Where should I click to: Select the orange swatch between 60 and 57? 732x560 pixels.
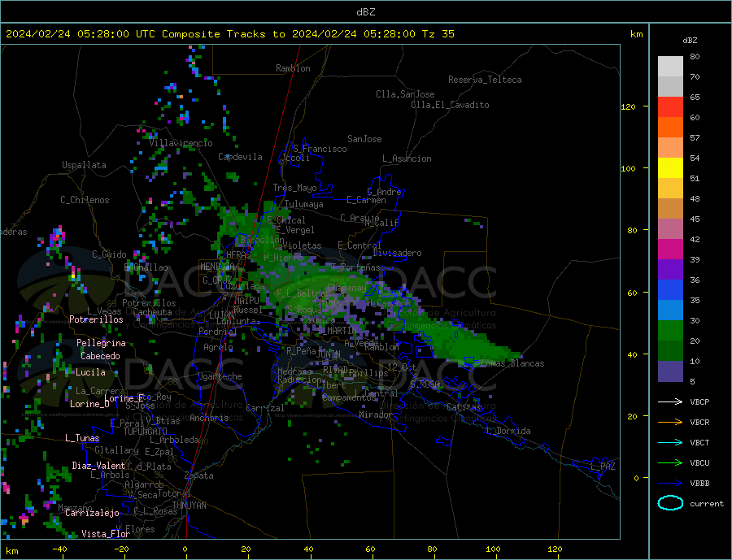coord(670,128)
